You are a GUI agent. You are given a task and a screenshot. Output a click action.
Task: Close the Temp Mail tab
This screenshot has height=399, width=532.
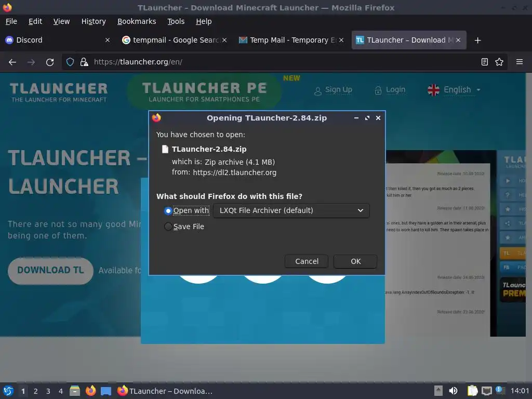click(x=341, y=40)
